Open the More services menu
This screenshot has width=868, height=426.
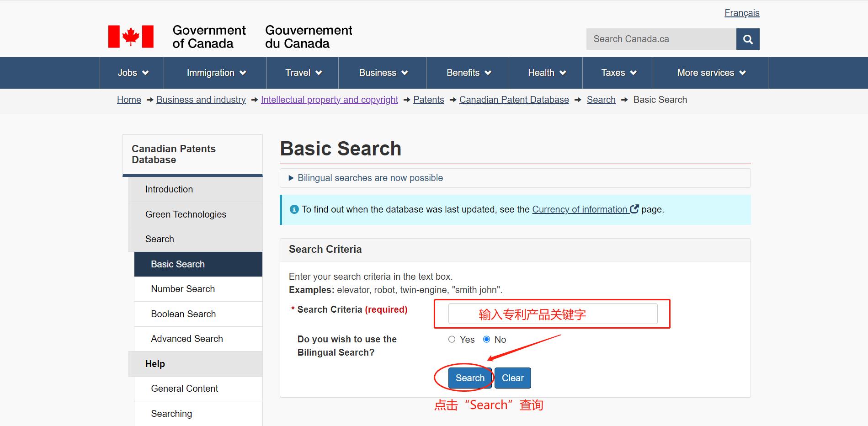coord(711,73)
